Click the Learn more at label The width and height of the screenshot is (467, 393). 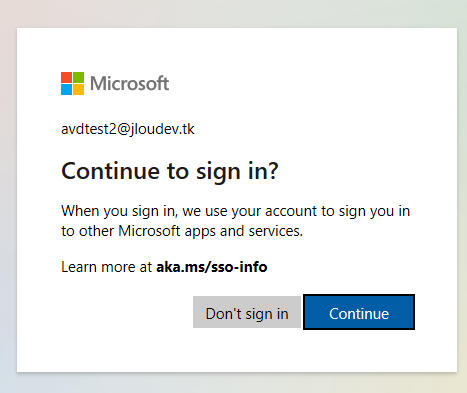[106, 267]
